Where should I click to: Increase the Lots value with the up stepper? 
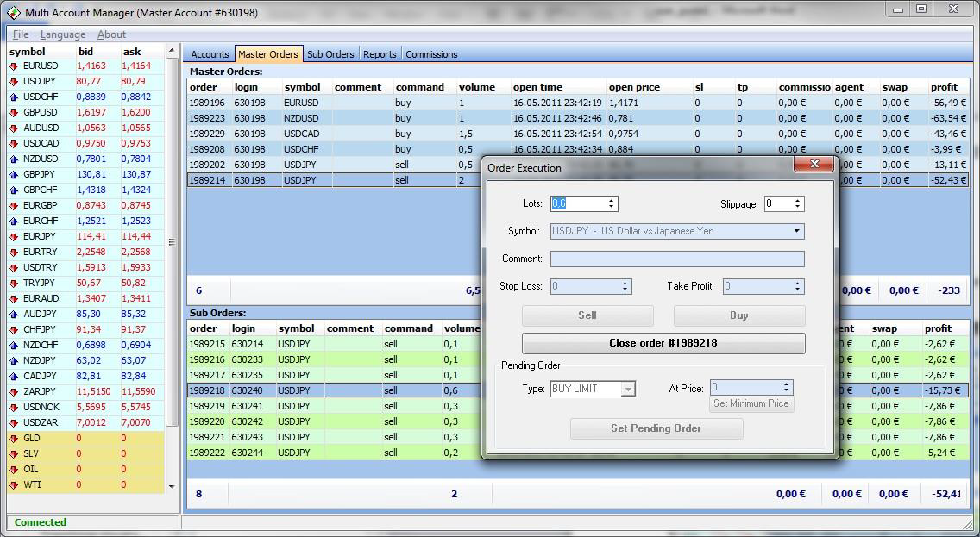pyautogui.click(x=612, y=200)
